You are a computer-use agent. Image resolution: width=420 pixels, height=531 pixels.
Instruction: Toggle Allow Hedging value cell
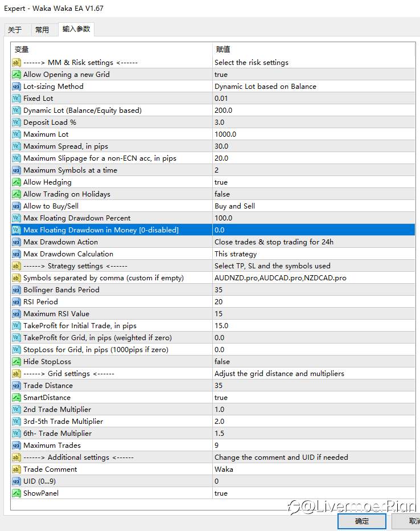[314, 182]
